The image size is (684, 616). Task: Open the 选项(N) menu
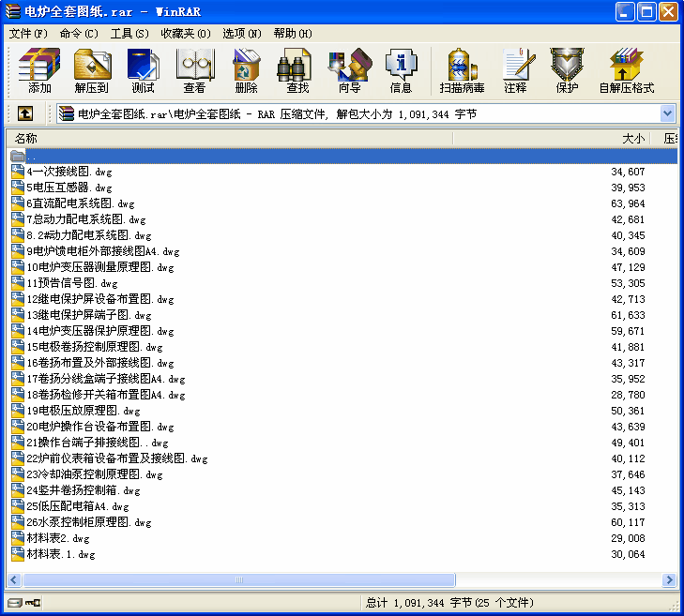(x=242, y=34)
